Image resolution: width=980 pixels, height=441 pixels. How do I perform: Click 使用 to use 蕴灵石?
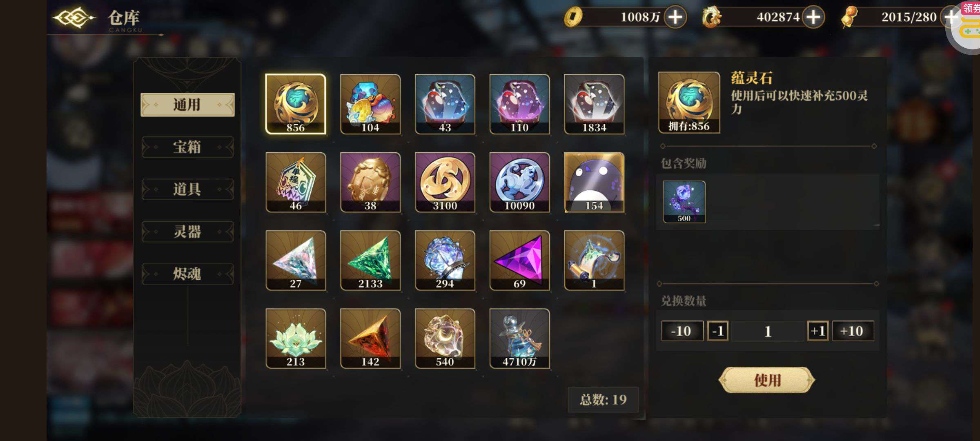tap(767, 380)
